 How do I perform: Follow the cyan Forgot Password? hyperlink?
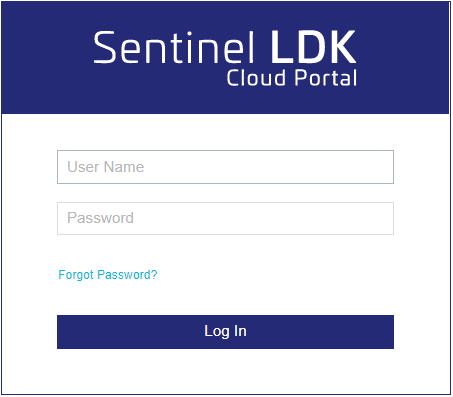tap(108, 275)
